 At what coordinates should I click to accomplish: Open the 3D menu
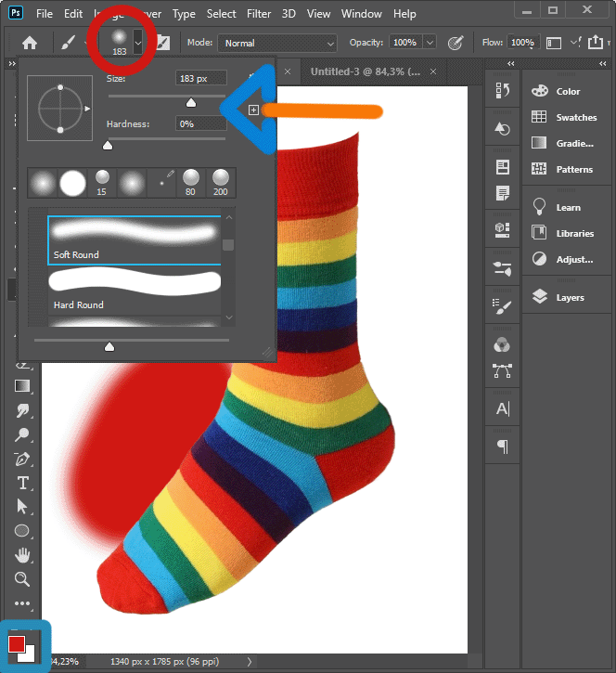click(x=289, y=14)
